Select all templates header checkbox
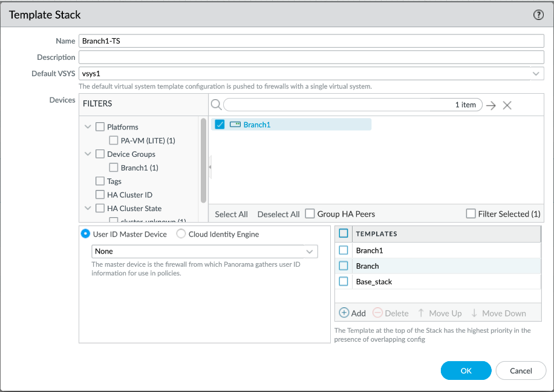This screenshot has width=554, height=392. 344,234
